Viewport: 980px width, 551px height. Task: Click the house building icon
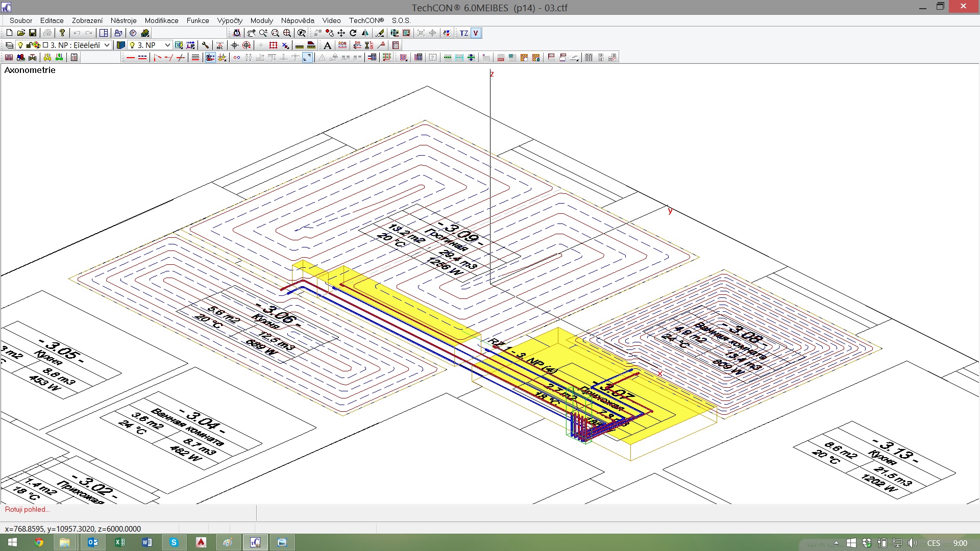tap(145, 33)
